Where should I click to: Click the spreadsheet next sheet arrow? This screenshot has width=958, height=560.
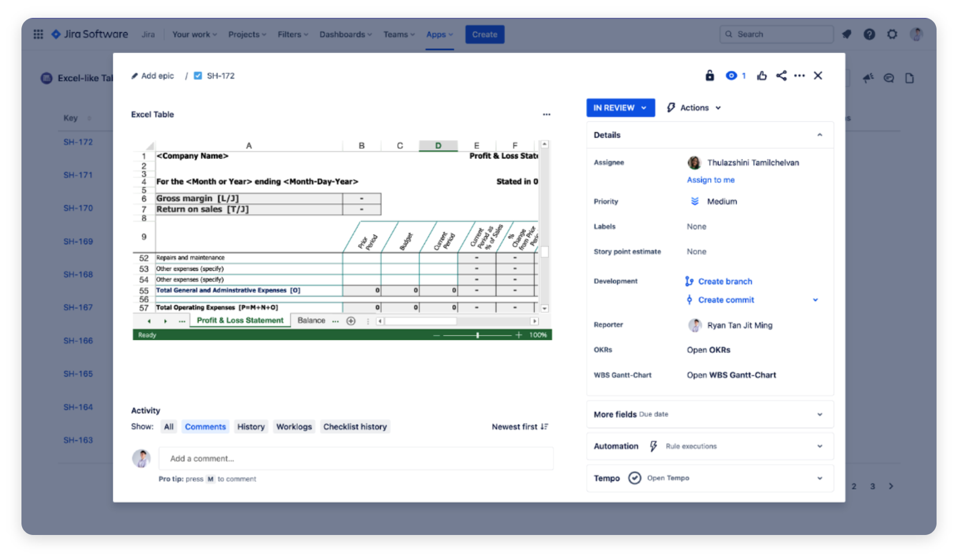click(x=165, y=321)
